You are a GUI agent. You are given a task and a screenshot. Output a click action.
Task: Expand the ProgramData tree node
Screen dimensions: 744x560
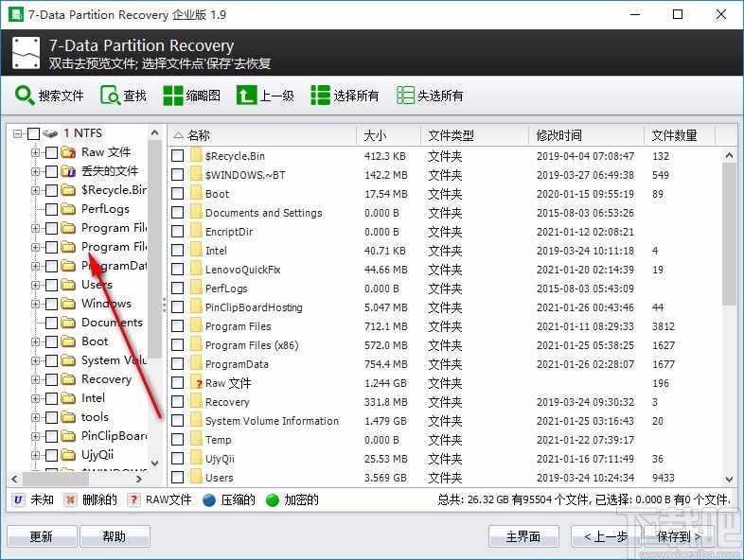tap(35, 266)
